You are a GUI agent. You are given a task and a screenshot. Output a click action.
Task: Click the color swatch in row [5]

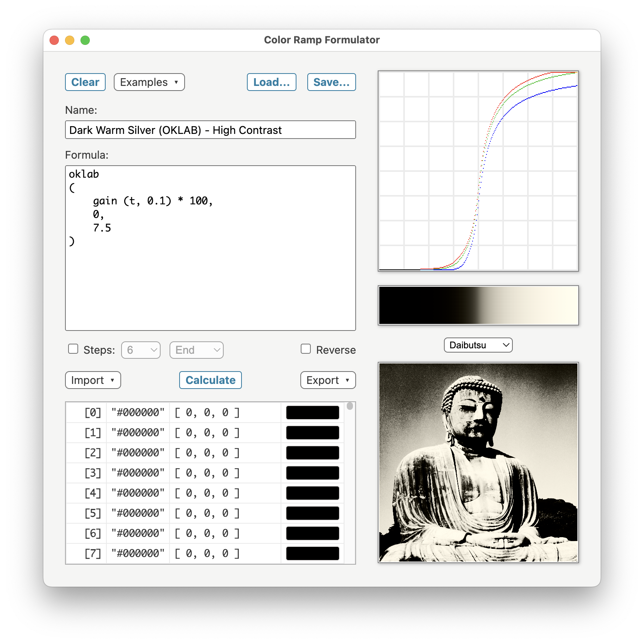[313, 513]
